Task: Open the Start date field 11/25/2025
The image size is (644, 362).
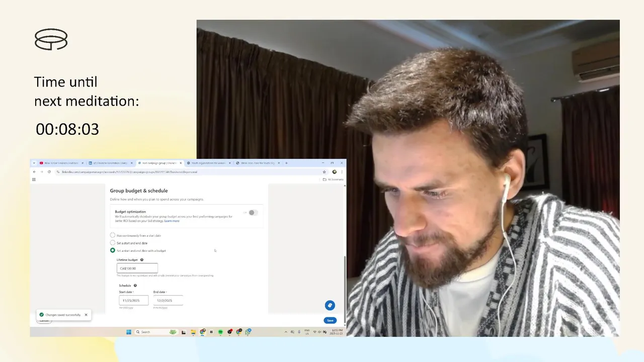Action: [x=134, y=301]
